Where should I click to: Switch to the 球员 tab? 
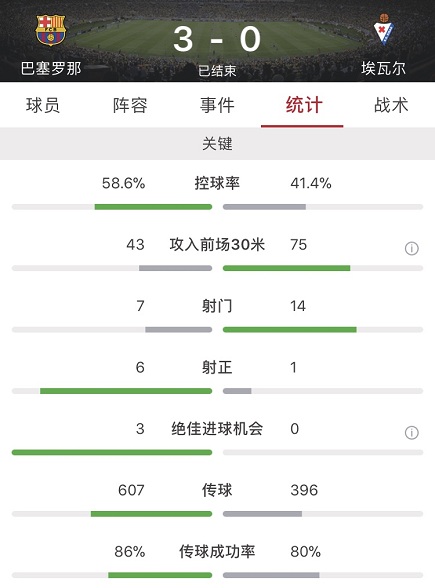(43, 105)
